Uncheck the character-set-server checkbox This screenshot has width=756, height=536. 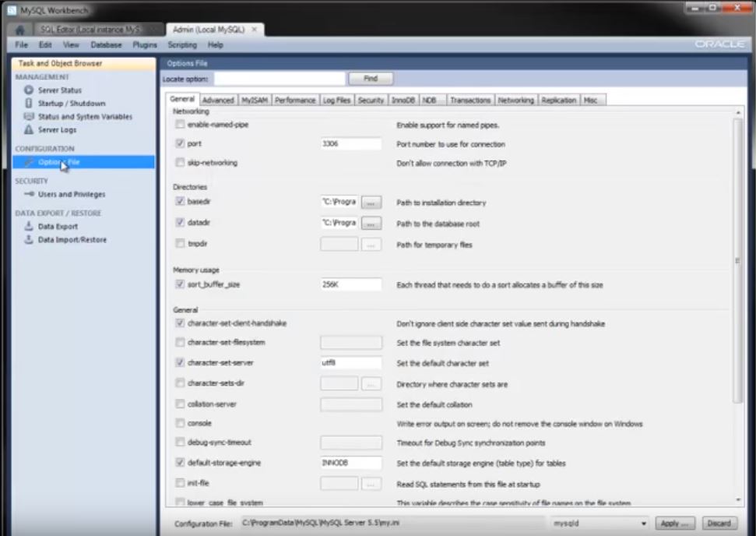(x=180, y=362)
